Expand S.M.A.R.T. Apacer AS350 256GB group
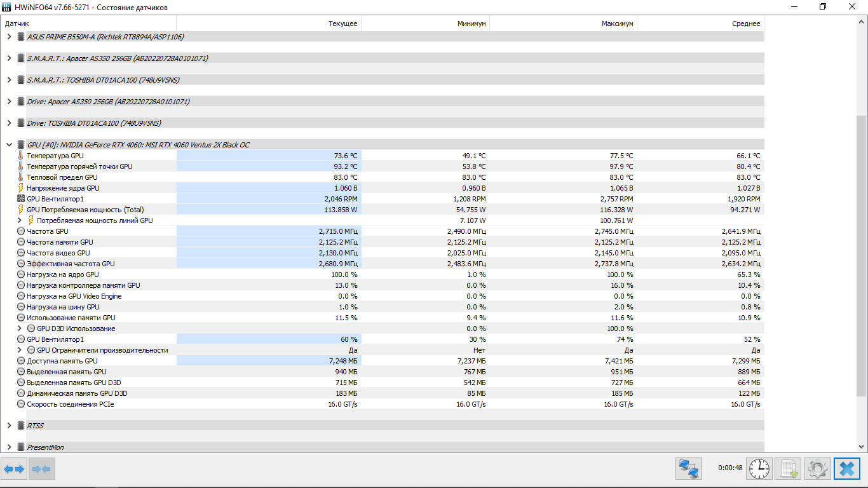868x488 pixels. [9, 58]
